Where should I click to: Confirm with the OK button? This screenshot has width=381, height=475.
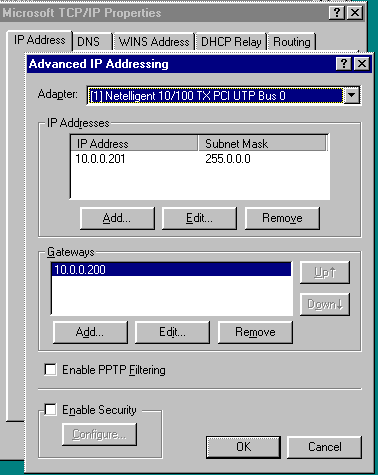point(243,447)
